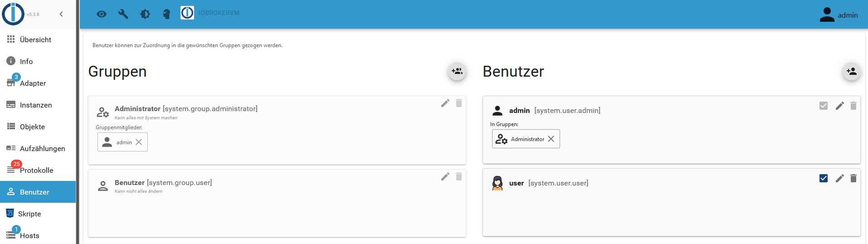Click the expert mode head icon
Screen dimensions: 868x244
[166, 14]
